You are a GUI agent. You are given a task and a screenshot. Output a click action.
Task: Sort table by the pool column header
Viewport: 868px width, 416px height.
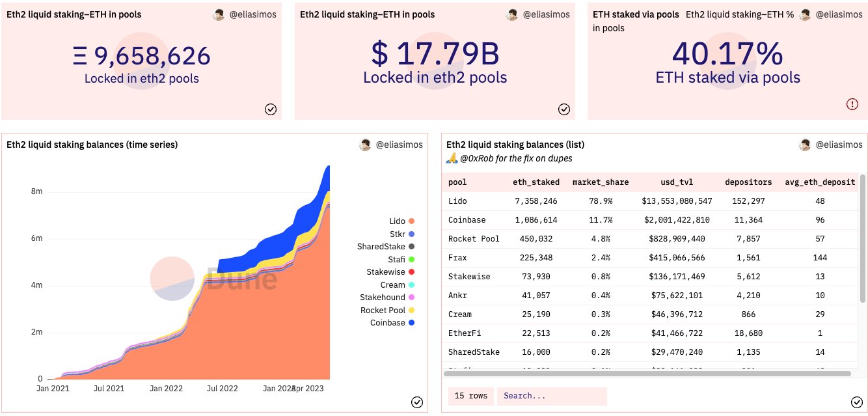pyautogui.click(x=457, y=182)
